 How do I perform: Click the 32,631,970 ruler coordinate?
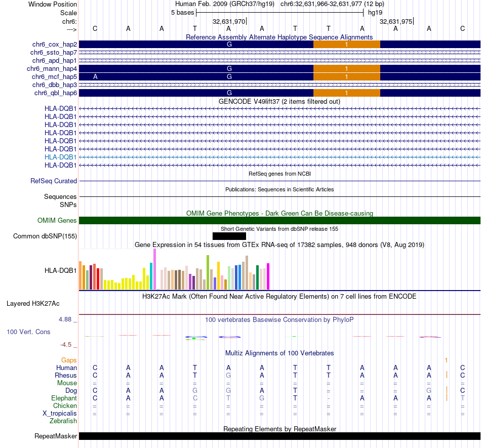(229, 21)
